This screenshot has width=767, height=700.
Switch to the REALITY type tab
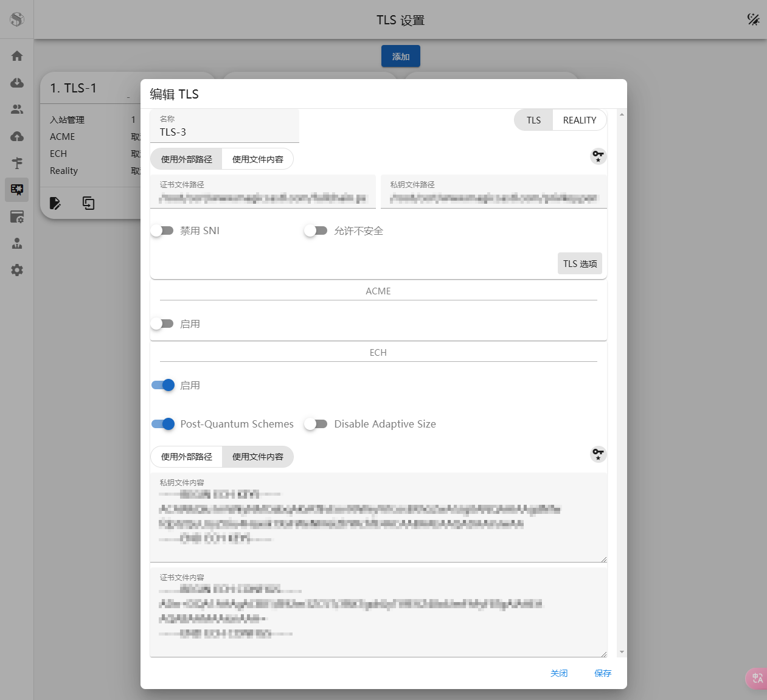tap(580, 120)
